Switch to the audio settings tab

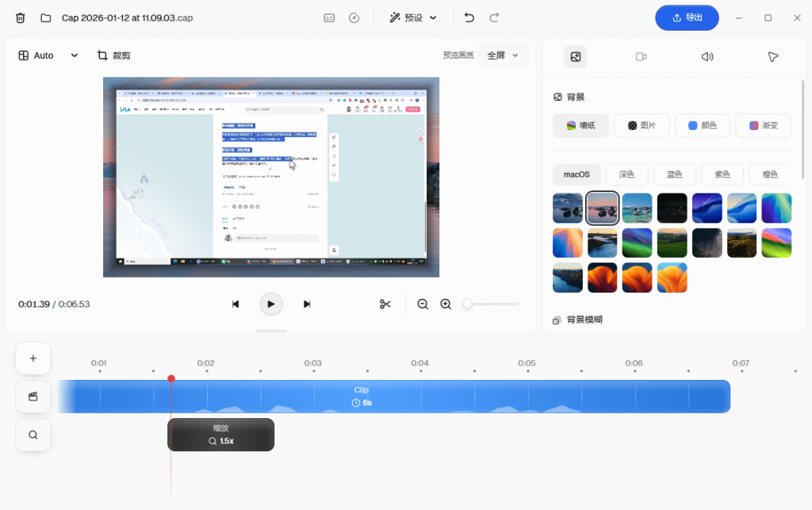coord(707,56)
